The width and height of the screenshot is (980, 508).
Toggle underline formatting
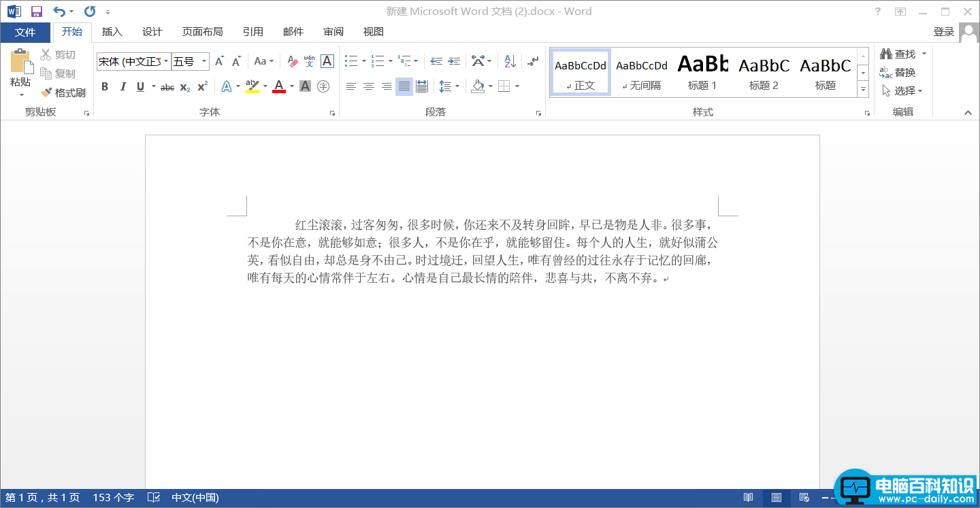click(x=140, y=86)
